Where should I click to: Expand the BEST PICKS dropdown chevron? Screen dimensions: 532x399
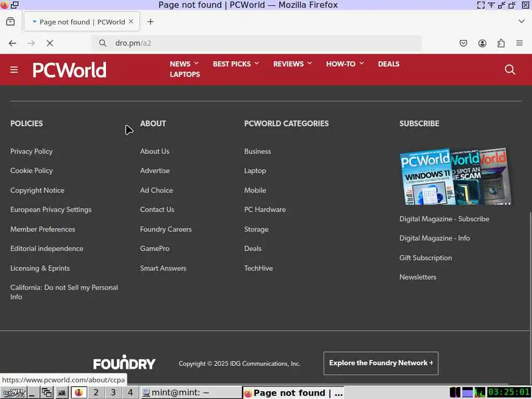pos(257,63)
